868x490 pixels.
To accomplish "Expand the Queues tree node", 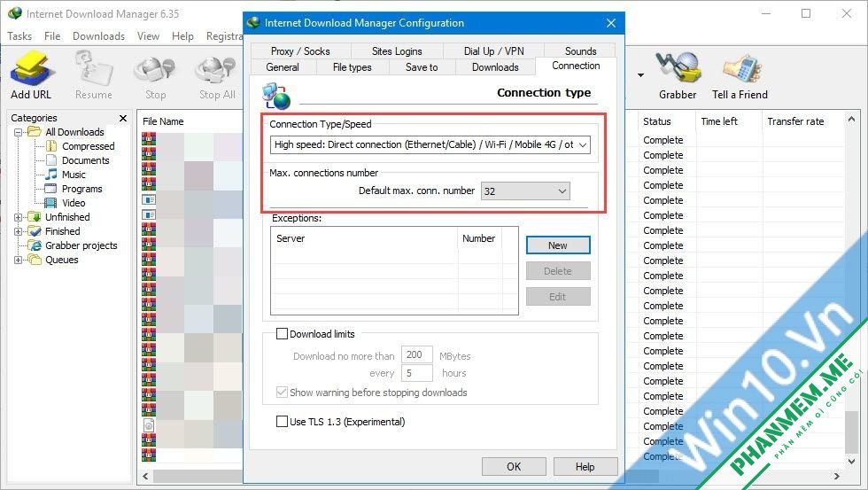I will click(x=19, y=260).
